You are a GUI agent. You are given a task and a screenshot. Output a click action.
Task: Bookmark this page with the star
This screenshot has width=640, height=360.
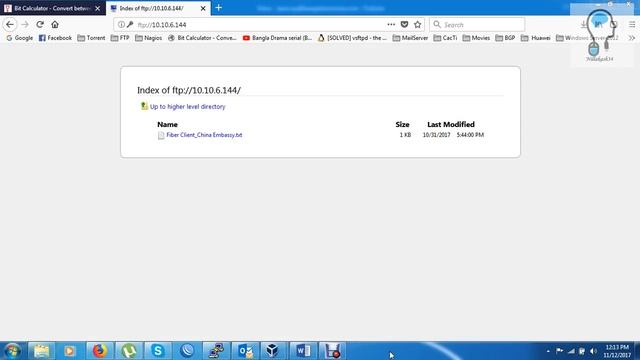coord(417,24)
